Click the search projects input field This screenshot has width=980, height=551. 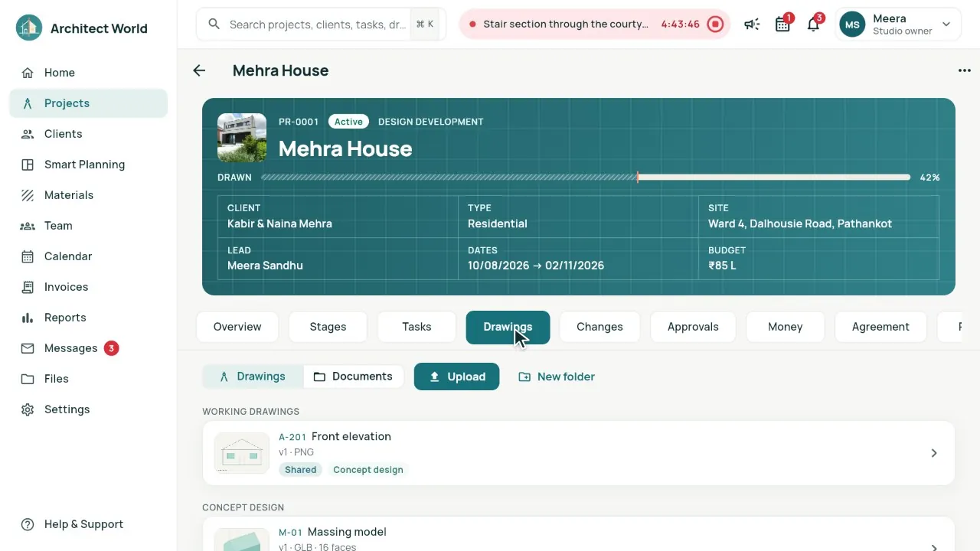coord(321,24)
